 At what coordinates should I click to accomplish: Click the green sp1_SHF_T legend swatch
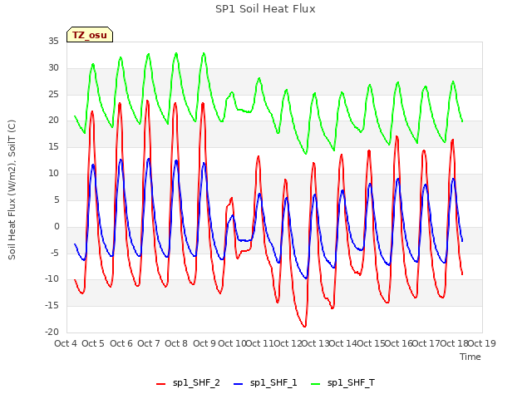click(316, 384)
